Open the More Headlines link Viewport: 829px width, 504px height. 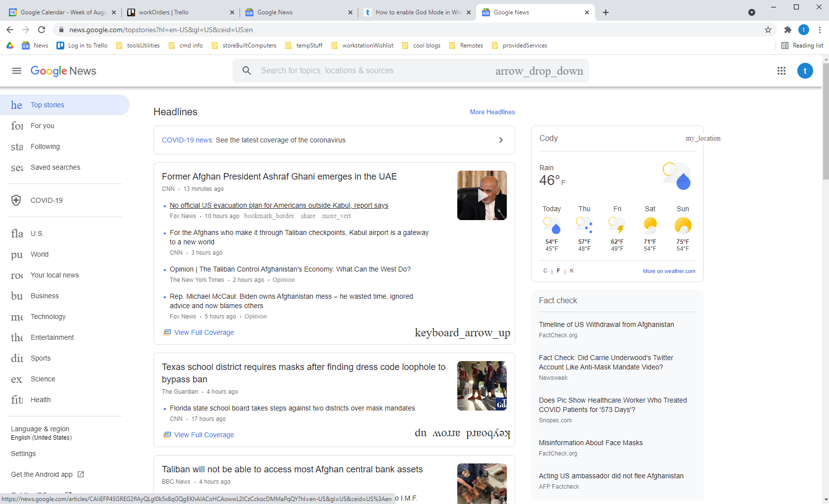[492, 112]
